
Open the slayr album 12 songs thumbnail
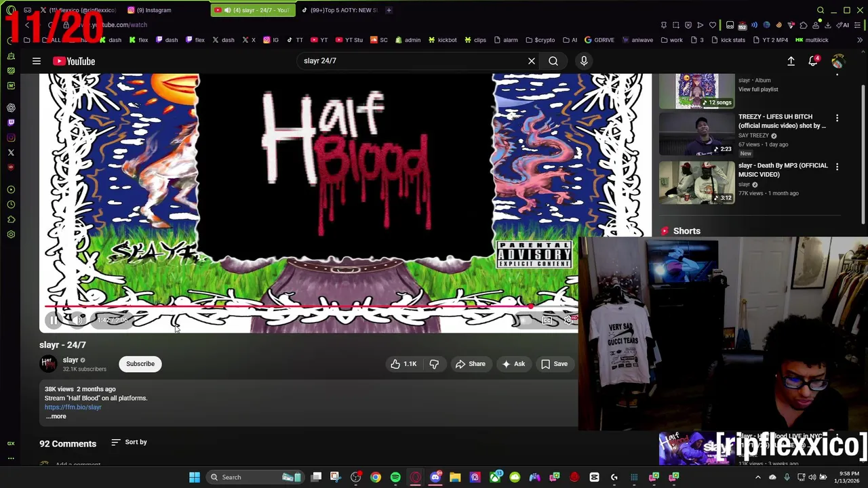[x=696, y=91]
